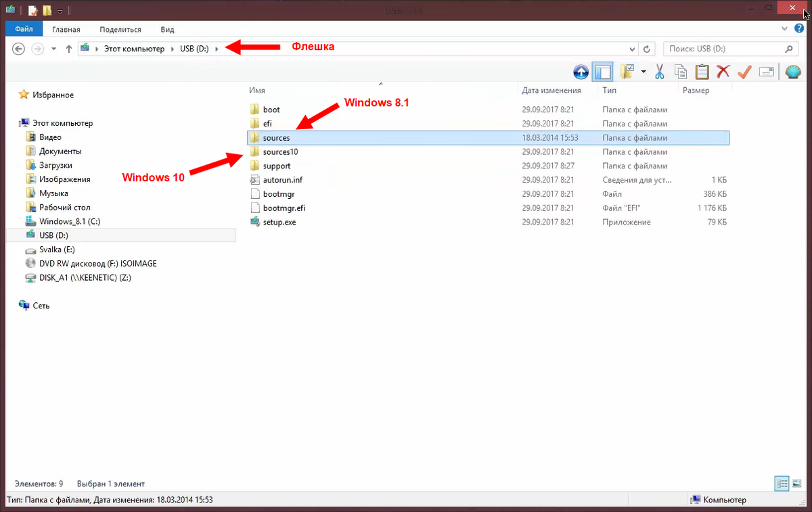812x512 pixels.
Task: Open Видео in the navigation pane
Action: point(50,137)
